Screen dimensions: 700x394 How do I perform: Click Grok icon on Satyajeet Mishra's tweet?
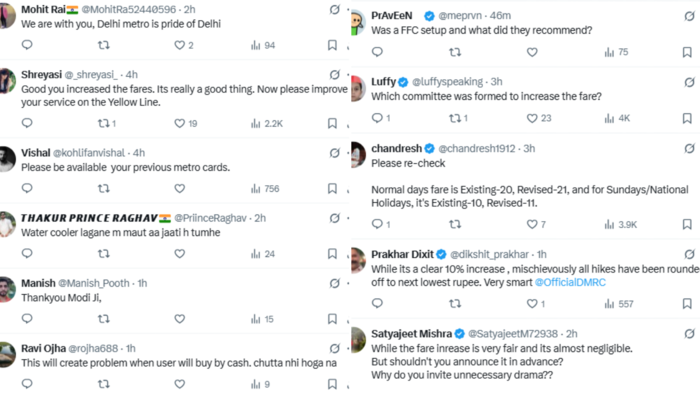pos(689,334)
